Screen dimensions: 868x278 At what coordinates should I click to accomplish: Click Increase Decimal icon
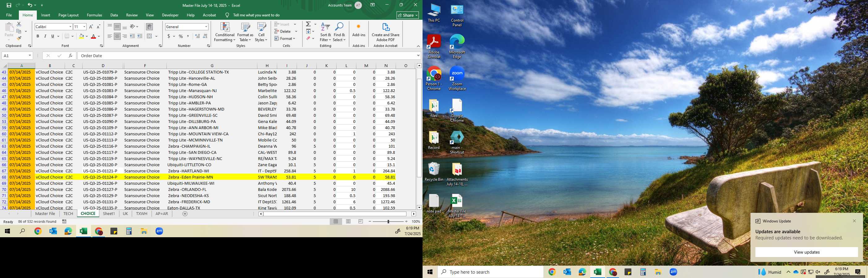click(197, 36)
